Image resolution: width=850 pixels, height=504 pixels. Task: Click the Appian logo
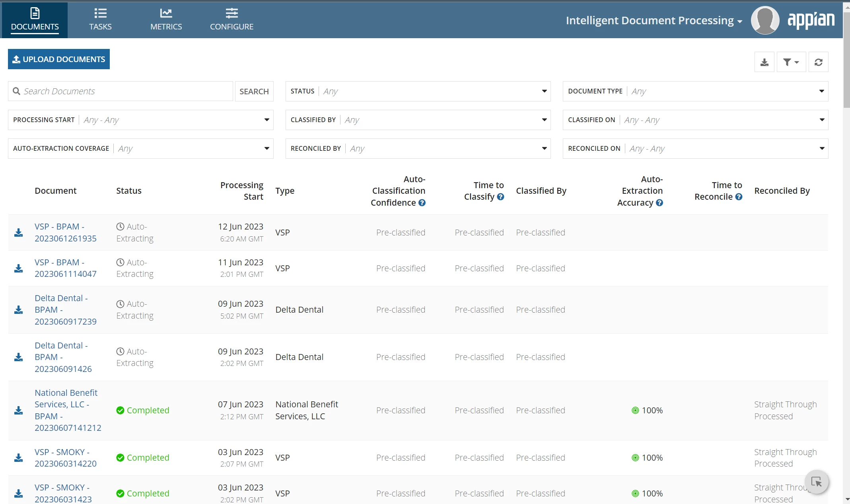point(811,20)
